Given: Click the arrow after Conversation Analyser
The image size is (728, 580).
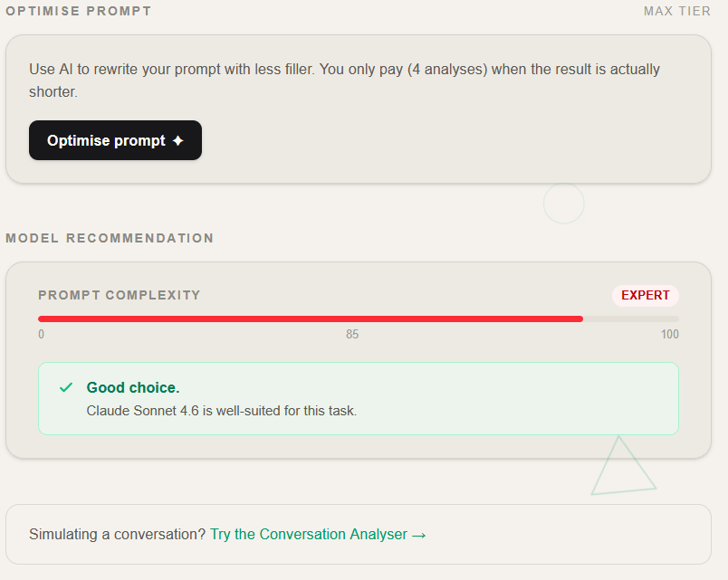Looking at the screenshot, I should tap(418, 535).
